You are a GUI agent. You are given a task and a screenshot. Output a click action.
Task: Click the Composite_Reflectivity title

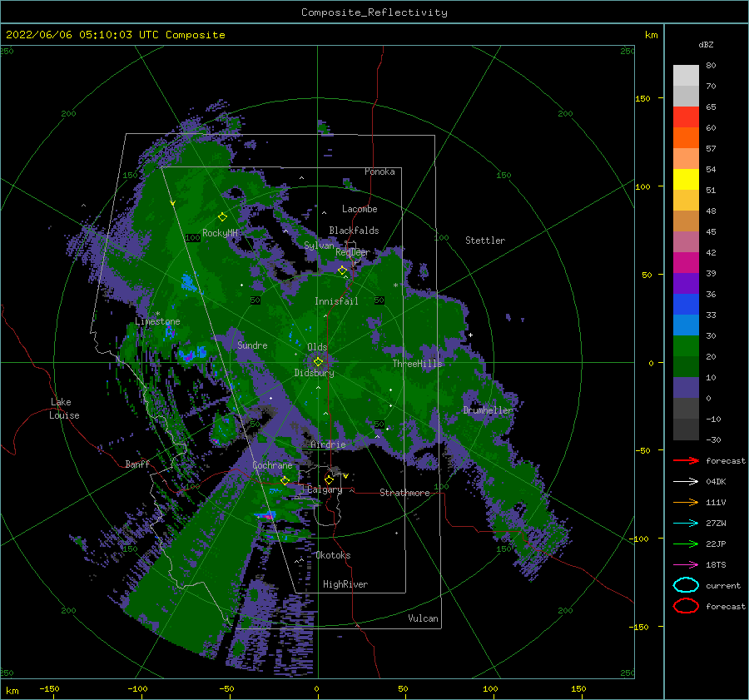[374, 12]
